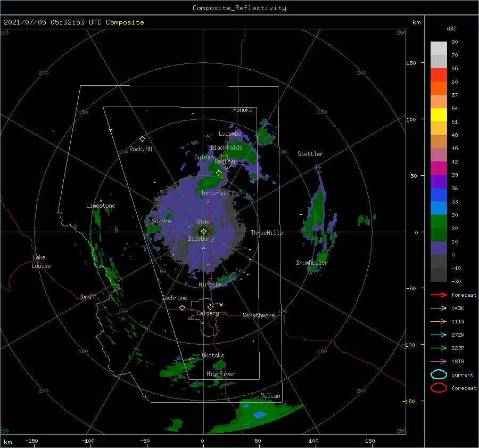Pick the magenta 42-39 dBZ swatch
This screenshot has height=448, width=479.
(439, 168)
